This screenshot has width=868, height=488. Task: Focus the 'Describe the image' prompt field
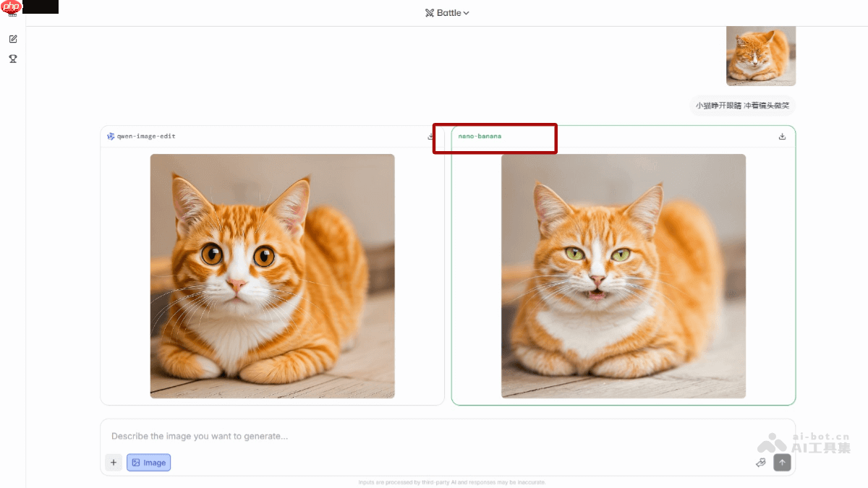point(448,436)
